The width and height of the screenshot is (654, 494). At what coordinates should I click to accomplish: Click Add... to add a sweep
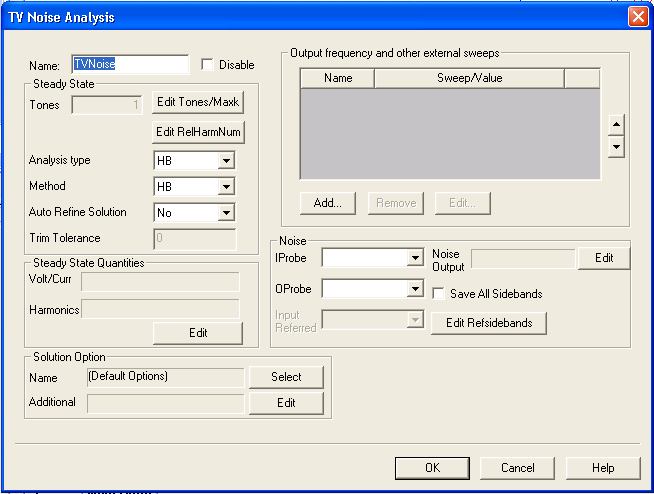point(328,202)
